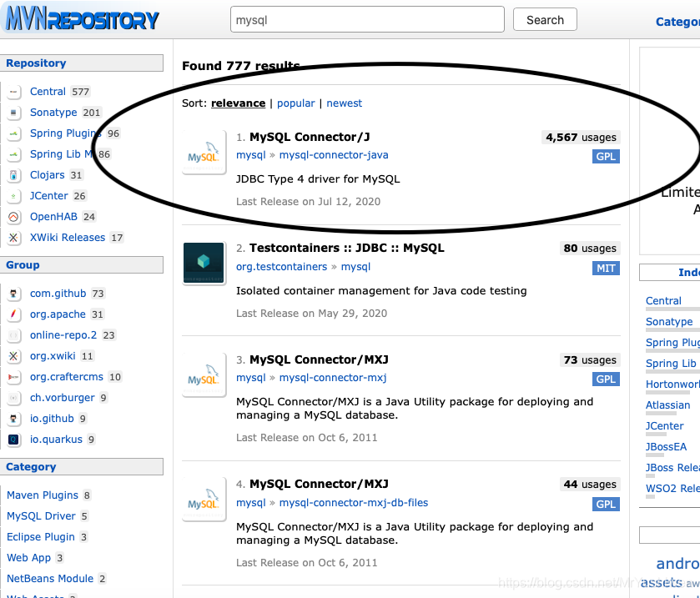Open the mysql-connector-mxj artifact link
This screenshot has width=700, height=598.
[x=333, y=378]
